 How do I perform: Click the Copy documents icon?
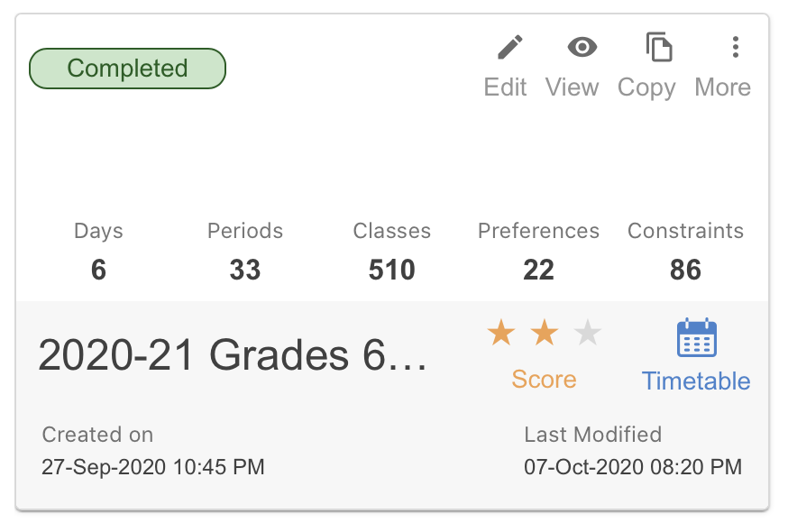[659, 47]
